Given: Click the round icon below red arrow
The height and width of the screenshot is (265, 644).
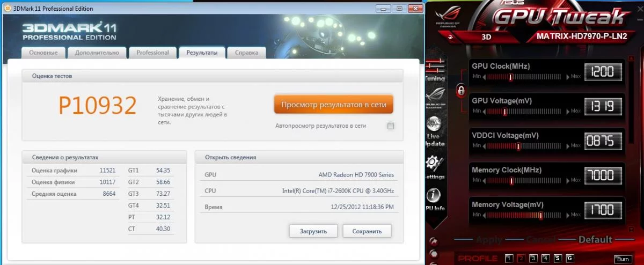Looking at the screenshot, I should pos(433,253).
